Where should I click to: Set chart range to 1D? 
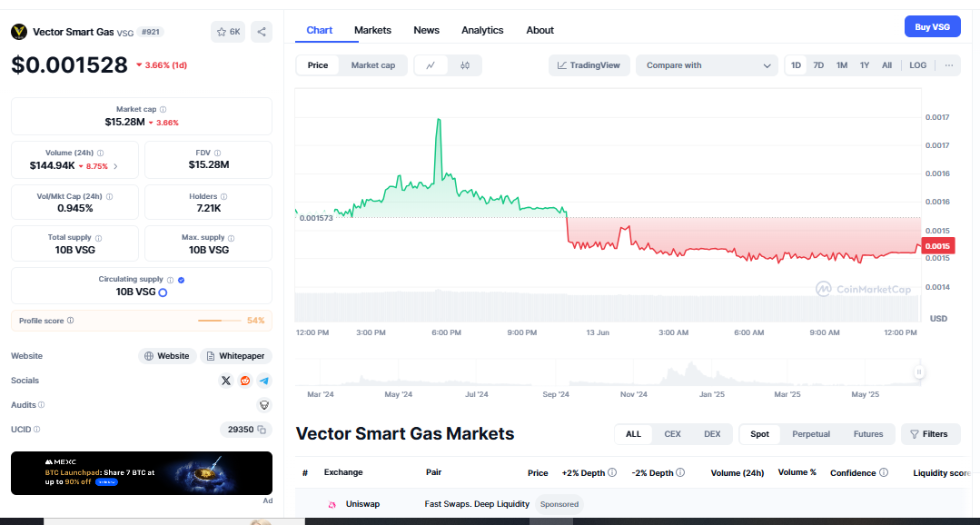[796, 65]
